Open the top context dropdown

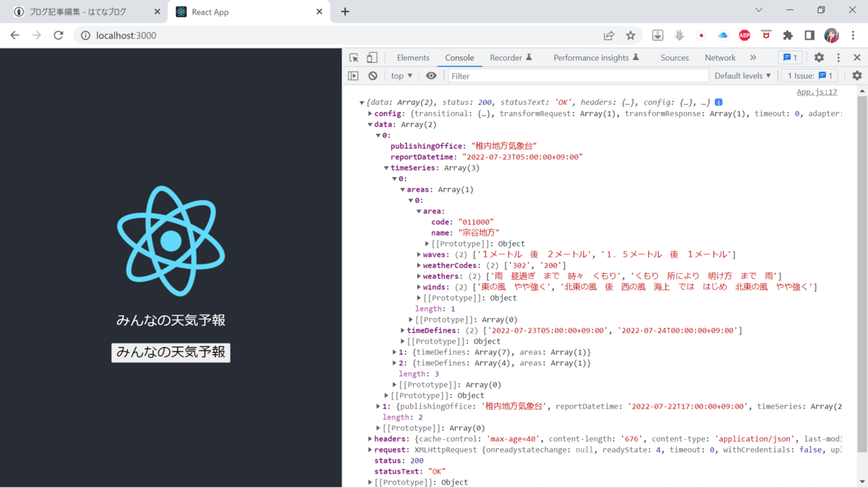click(401, 76)
